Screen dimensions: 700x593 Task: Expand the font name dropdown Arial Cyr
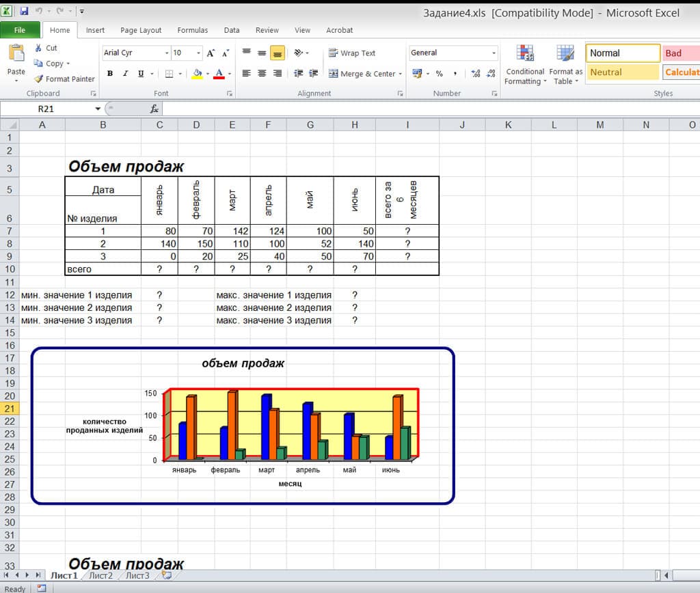tap(167, 53)
